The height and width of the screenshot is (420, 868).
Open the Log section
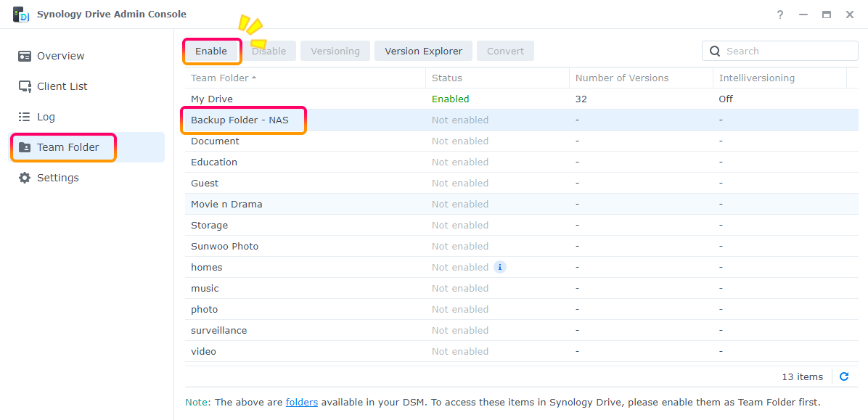[88, 117]
